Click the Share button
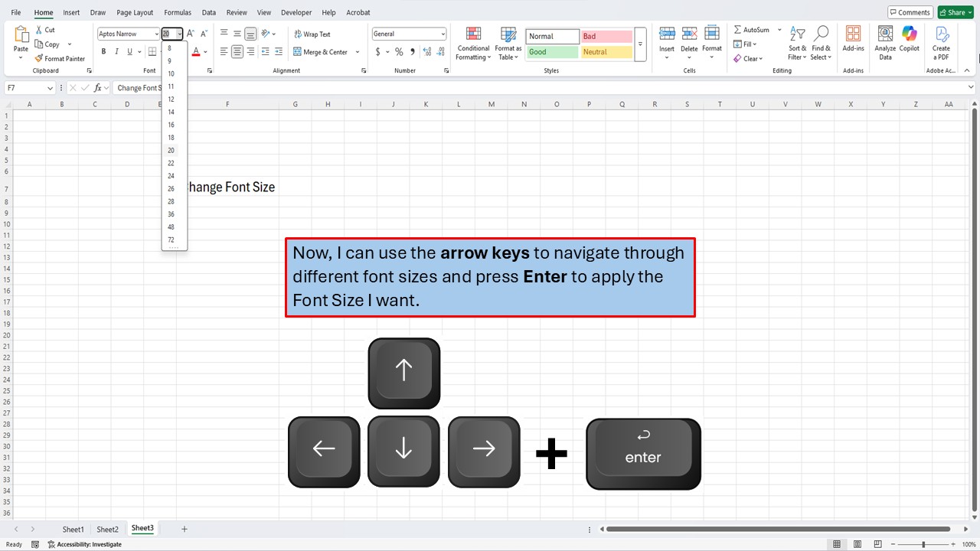The image size is (980, 551). [x=955, y=12]
